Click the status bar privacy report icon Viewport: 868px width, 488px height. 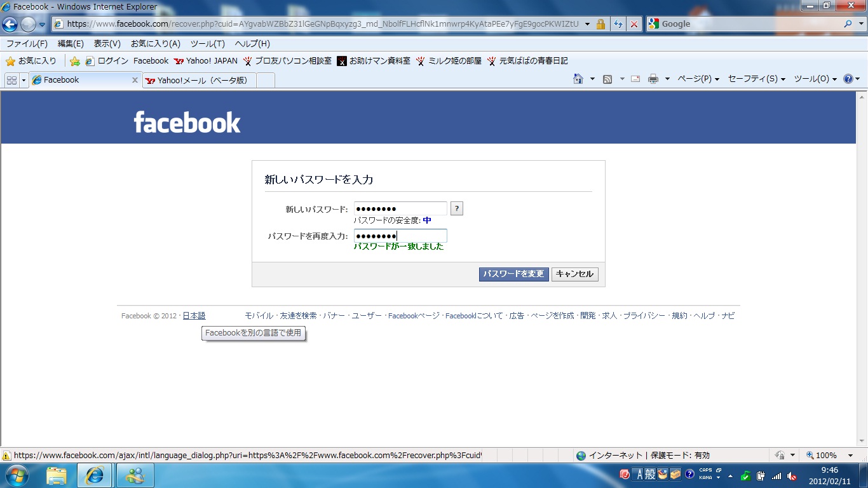coord(779,456)
